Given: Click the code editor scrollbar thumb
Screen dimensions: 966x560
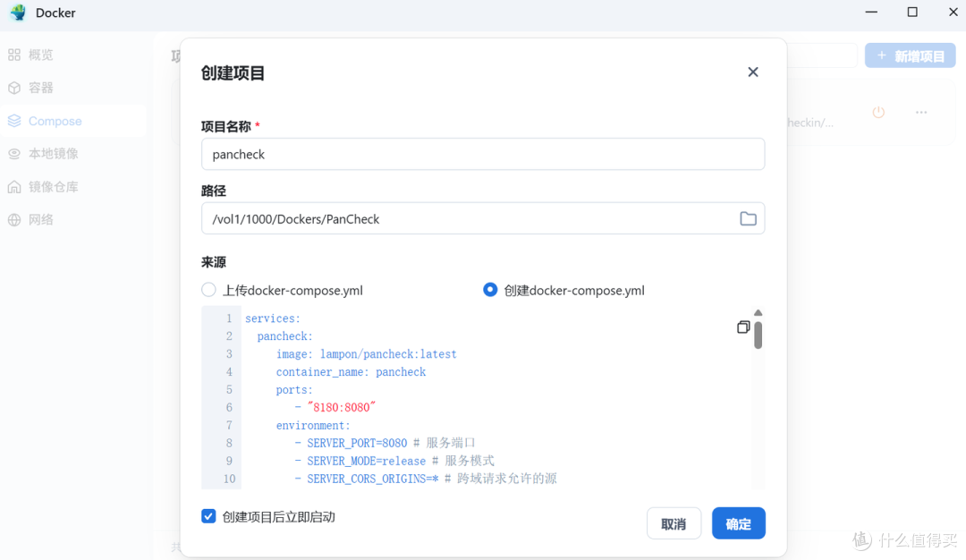Looking at the screenshot, I should point(758,335).
